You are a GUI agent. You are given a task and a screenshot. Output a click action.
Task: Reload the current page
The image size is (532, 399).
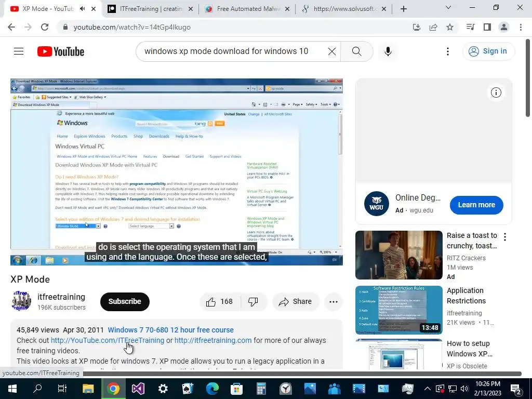click(45, 27)
